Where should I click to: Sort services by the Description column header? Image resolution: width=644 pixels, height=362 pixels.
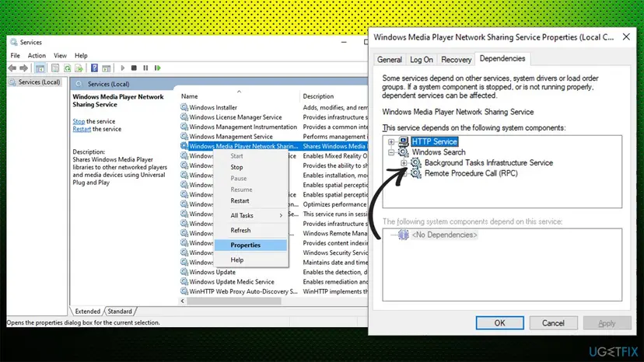click(x=318, y=96)
